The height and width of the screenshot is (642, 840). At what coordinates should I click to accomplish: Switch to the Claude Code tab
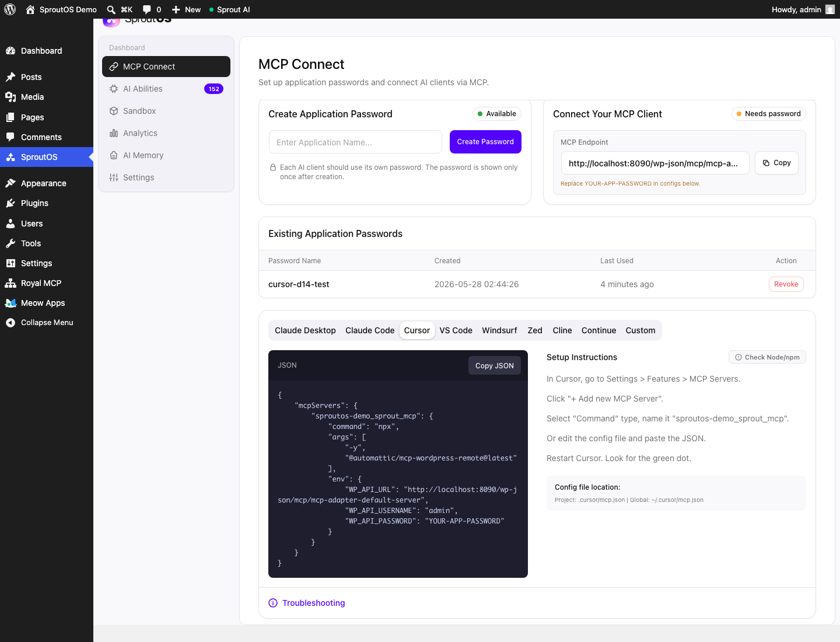pyautogui.click(x=370, y=330)
